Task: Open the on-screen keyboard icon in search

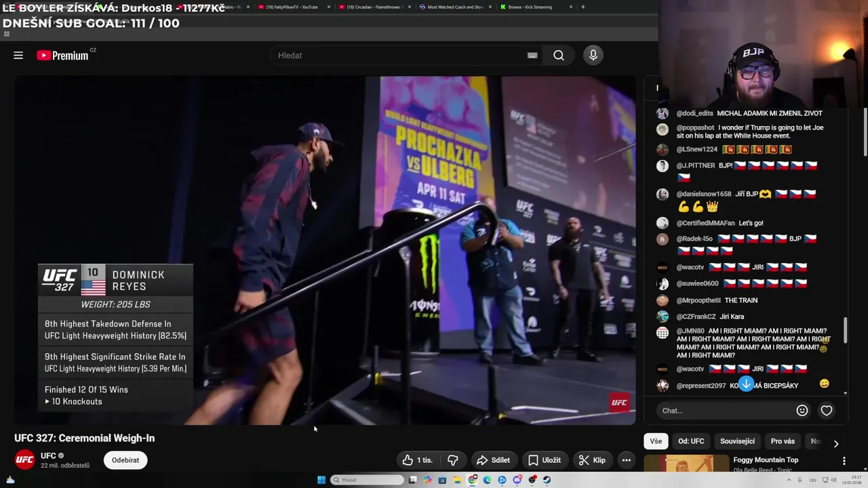Action: pos(532,56)
